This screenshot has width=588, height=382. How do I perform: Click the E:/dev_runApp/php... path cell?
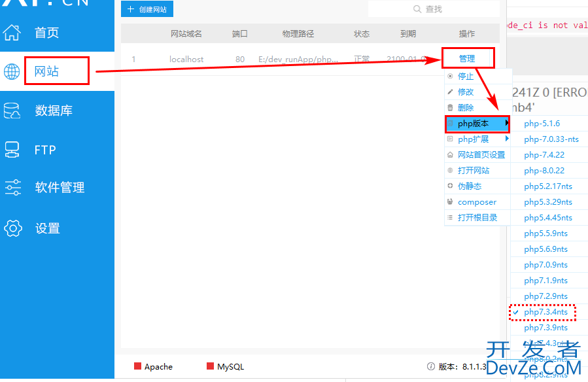[x=298, y=60]
